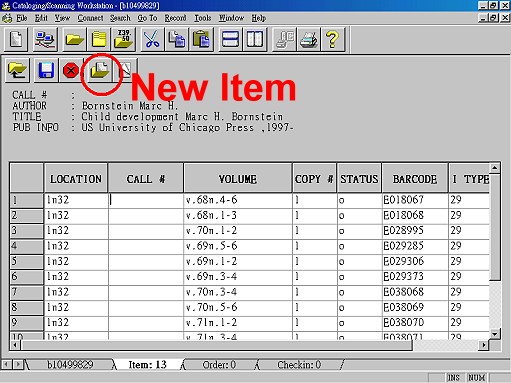
Task: Click the tab scroll right arrow button
Action: 18,365
